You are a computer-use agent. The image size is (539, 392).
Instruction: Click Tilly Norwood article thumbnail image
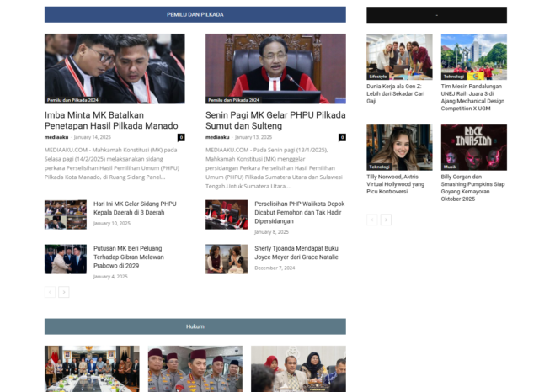(x=399, y=147)
